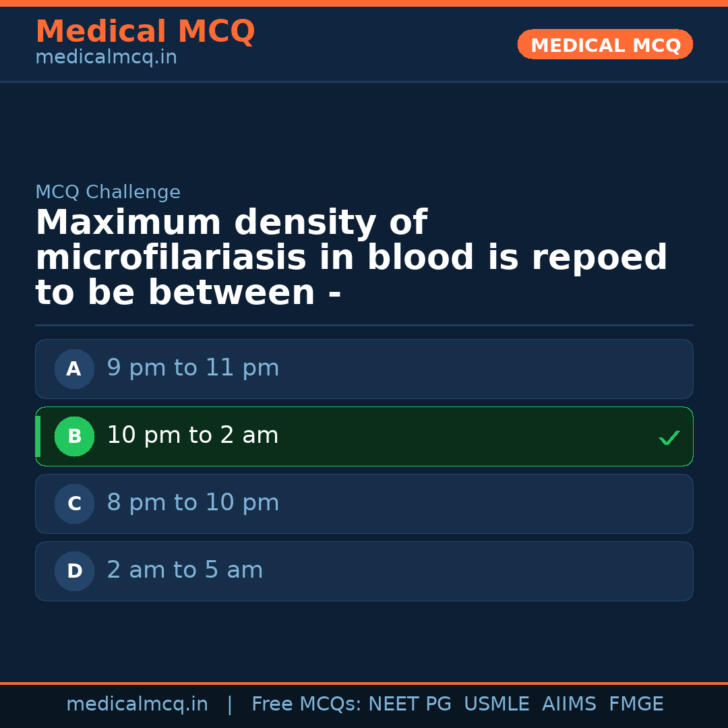This screenshot has width=728, height=728.
Task: Switch to the 'USMLE' section
Action: 497,703
